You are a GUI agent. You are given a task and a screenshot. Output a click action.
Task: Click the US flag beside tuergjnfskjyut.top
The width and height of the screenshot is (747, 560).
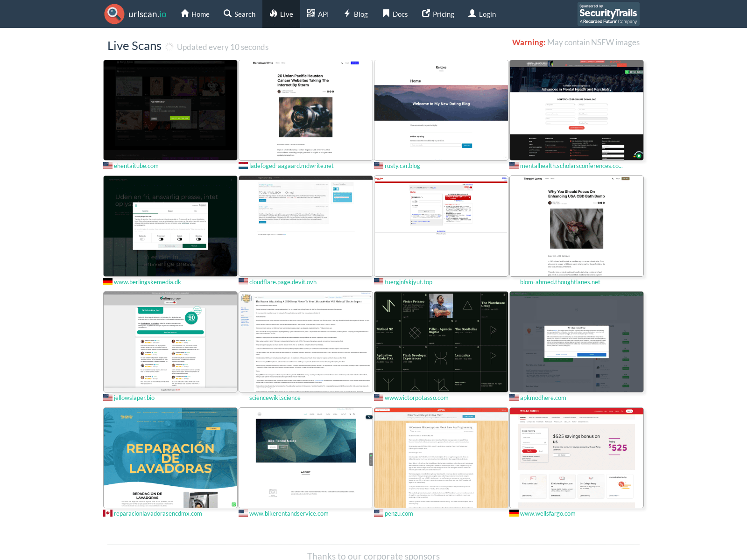click(x=379, y=282)
